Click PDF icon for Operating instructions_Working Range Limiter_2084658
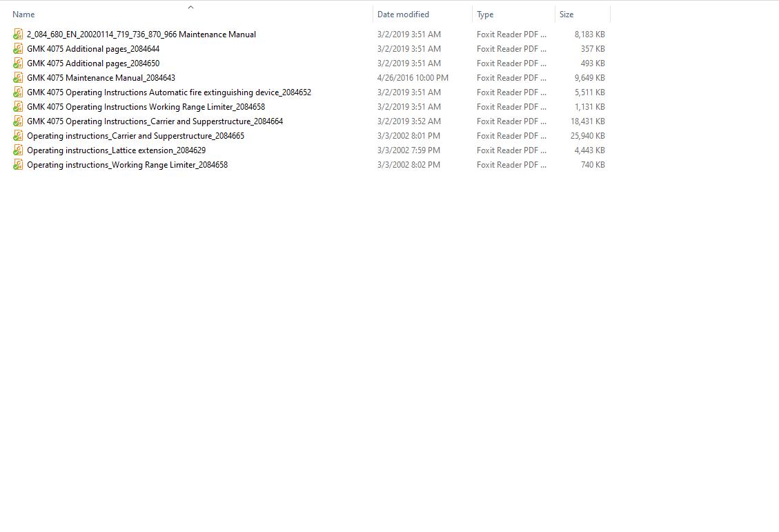 (18, 164)
